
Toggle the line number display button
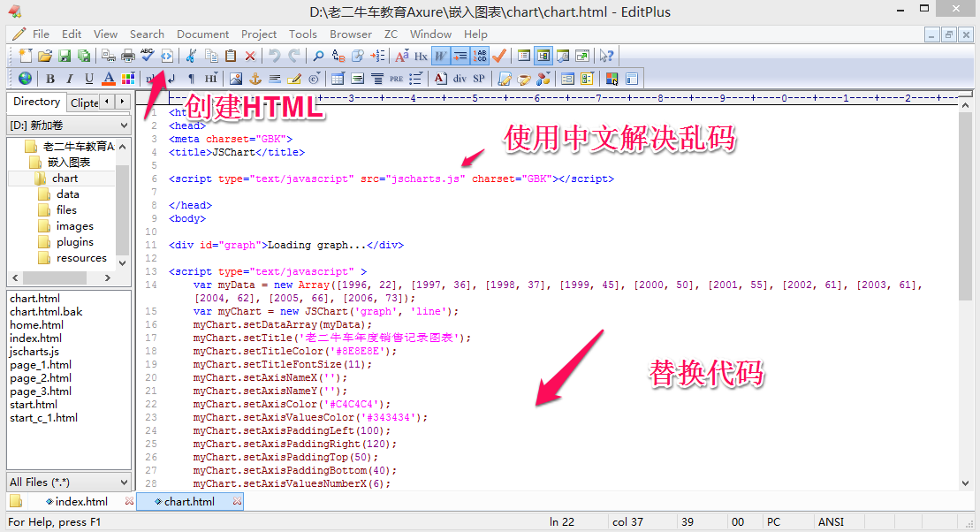pyautogui.click(x=479, y=57)
